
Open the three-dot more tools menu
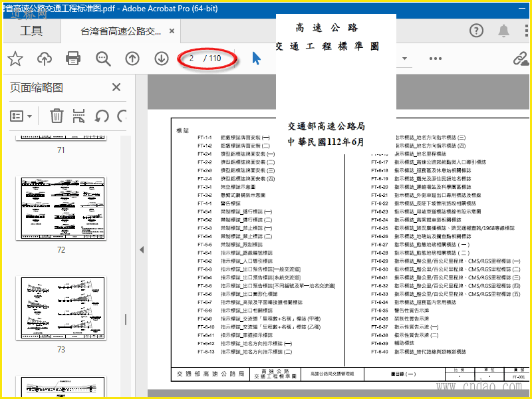tap(436, 59)
